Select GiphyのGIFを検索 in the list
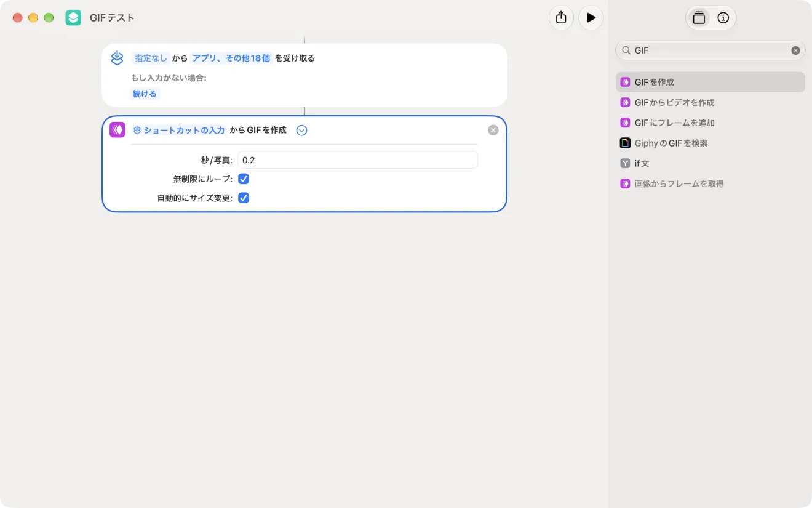The width and height of the screenshot is (812, 508). (x=710, y=143)
